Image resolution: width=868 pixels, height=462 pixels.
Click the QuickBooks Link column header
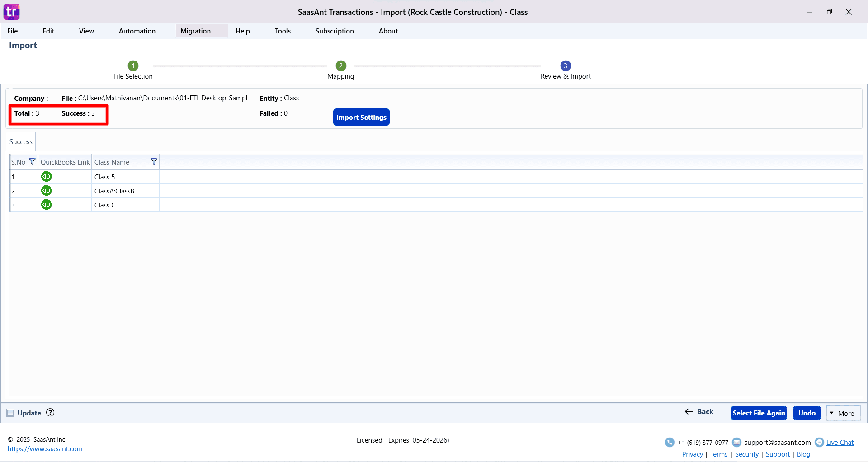[65, 162]
